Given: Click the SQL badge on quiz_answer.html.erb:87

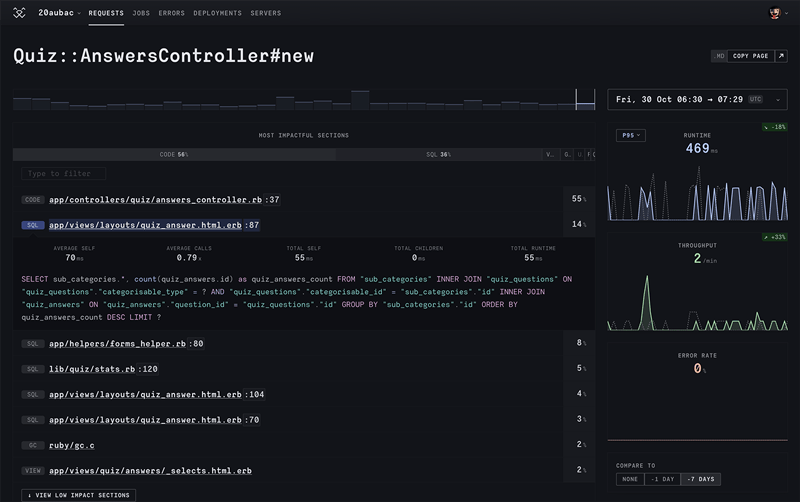Looking at the screenshot, I should [33, 225].
